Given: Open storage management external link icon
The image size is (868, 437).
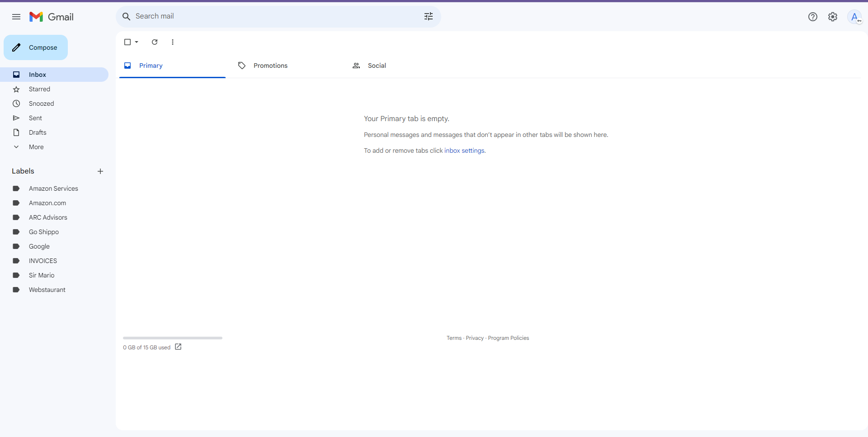Looking at the screenshot, I should [178, 347].
